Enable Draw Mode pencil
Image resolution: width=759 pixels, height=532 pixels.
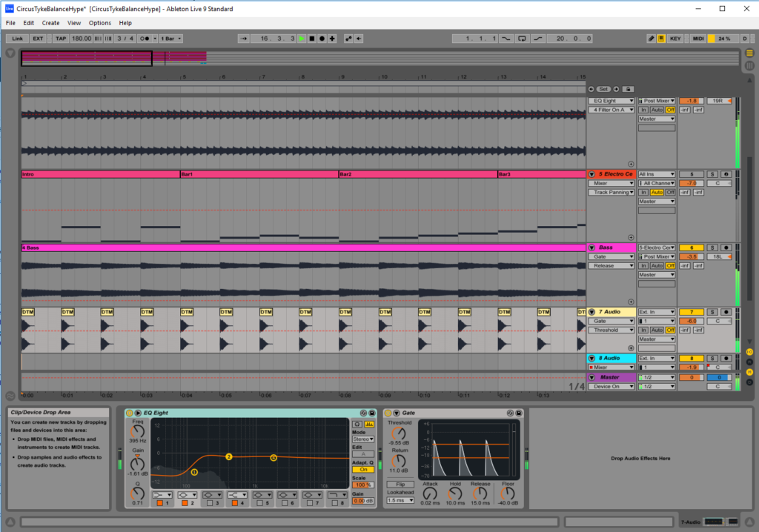[651, 39]
